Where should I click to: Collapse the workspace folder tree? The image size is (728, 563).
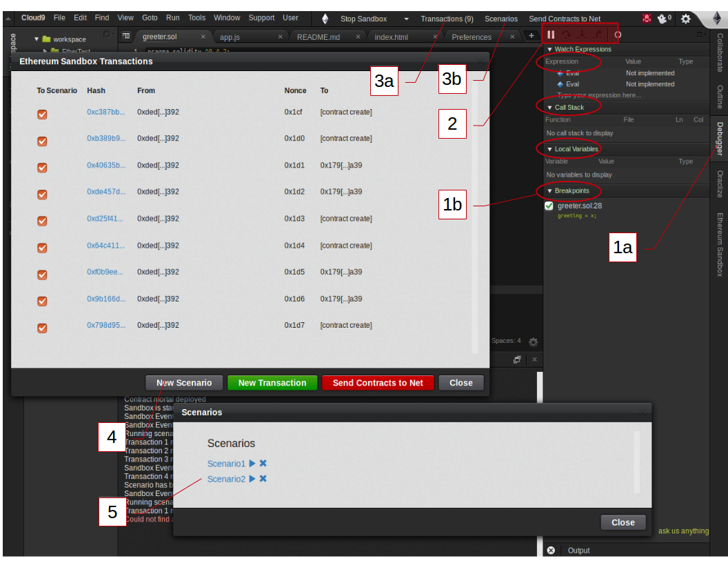(37, 39)
